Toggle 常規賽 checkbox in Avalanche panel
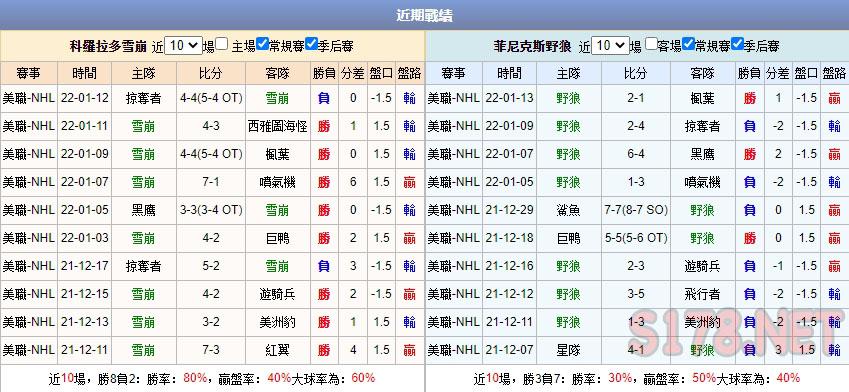This screenshot has height=392, width=849. coord(263,44)
